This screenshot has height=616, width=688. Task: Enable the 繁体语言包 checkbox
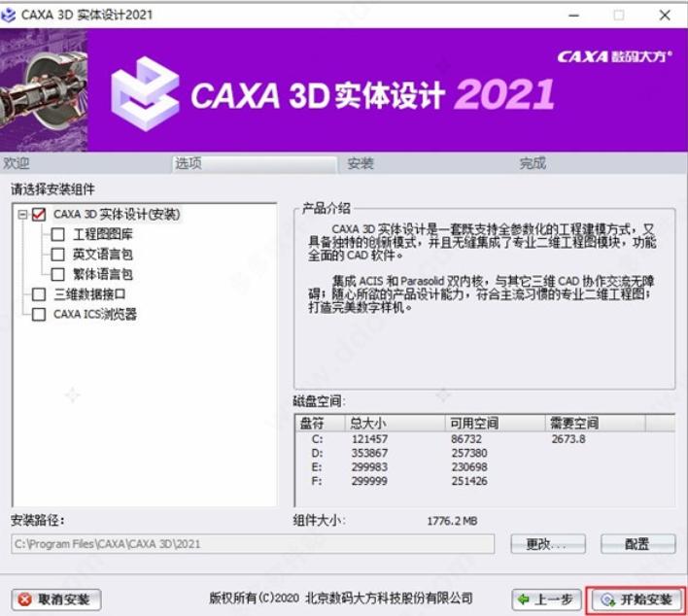[x=58, y=275]
